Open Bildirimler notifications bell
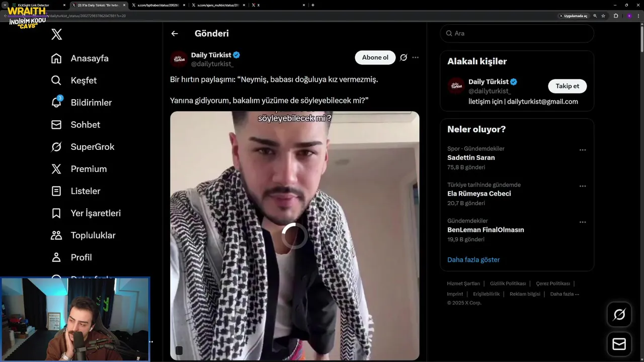 (x=57, y=102)
